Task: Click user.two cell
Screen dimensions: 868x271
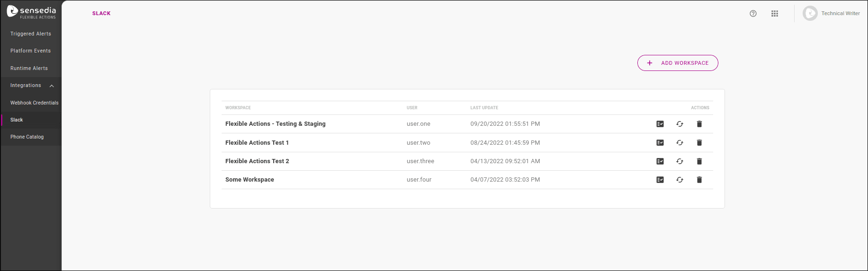Action: click(419, 142)
